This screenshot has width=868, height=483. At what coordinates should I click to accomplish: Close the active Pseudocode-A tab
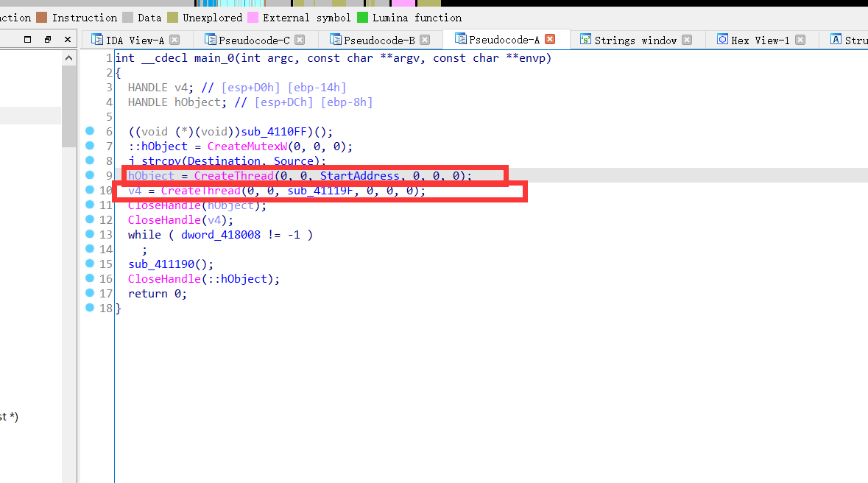[x=549, y=40]
